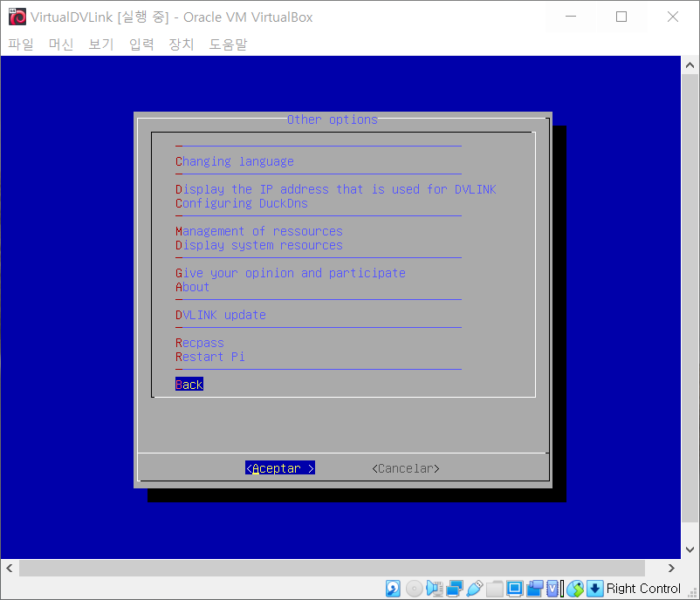Choose Changing language option

click(235, 161)
